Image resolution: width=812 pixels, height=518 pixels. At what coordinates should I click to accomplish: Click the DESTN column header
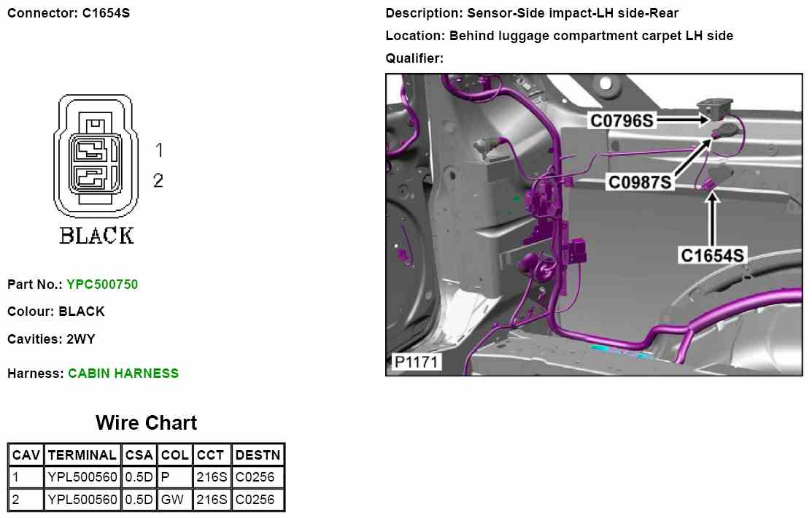coord(258,455)
